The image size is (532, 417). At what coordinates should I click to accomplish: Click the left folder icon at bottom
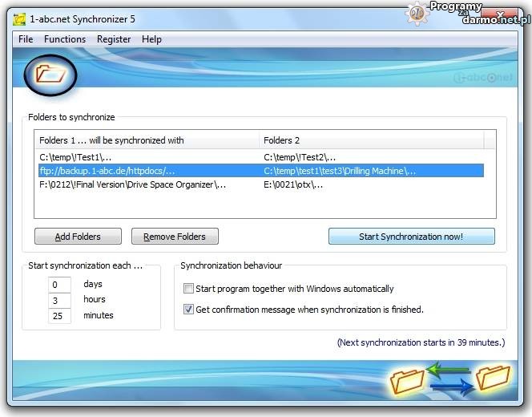(406, 381)
